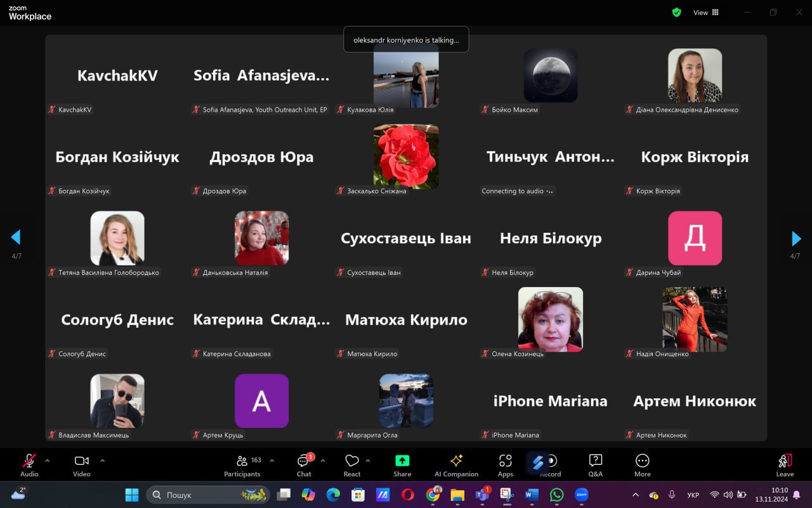Expand audio settings arrow next to Audio

[x=47, y=460]
